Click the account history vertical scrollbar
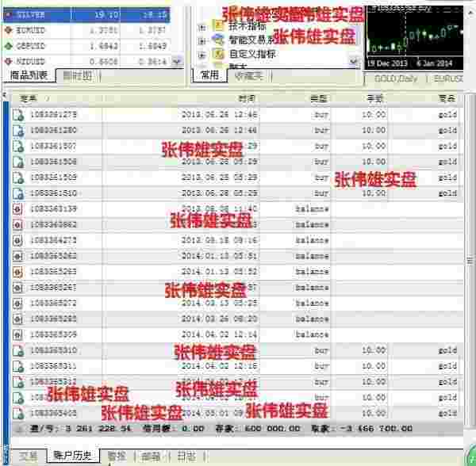The image size is (476, 466). [470, 261]
